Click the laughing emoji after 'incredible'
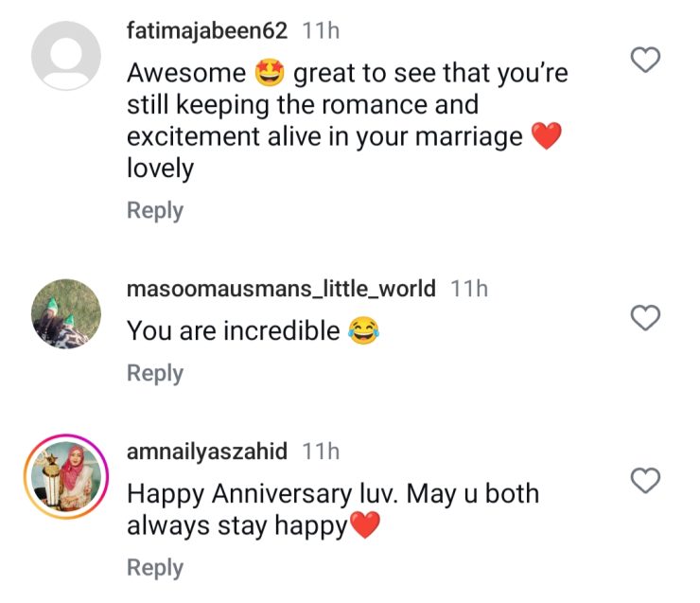Image resolution: width=700 pixels, height=603 pixels. click(362, 330)
